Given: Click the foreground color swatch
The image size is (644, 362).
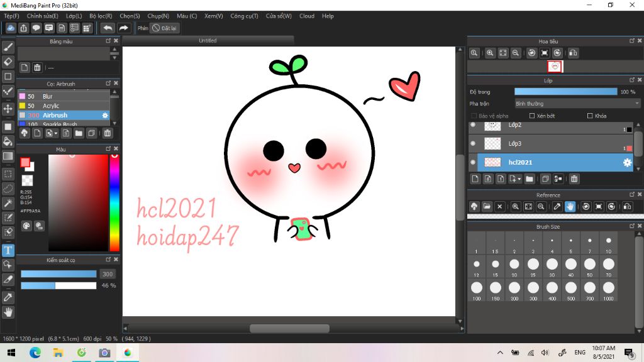Looking at the screenshot, I should click(25, 163).
